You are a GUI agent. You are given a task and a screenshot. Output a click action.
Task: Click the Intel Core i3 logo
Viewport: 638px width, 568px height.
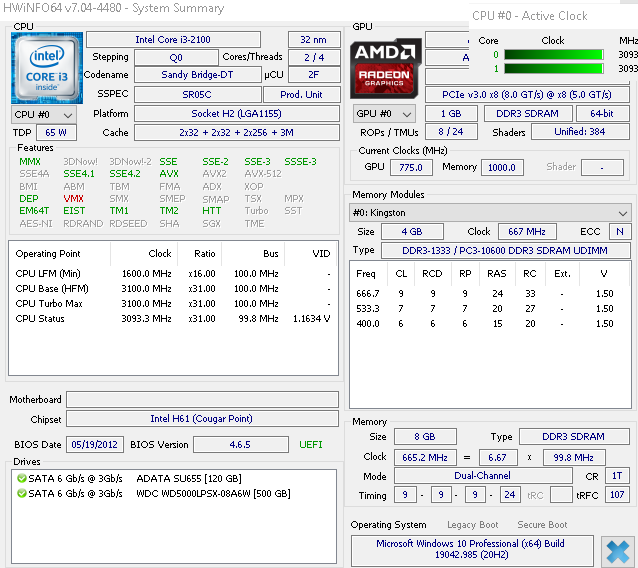pyautogui.click(x=47, y=68)
